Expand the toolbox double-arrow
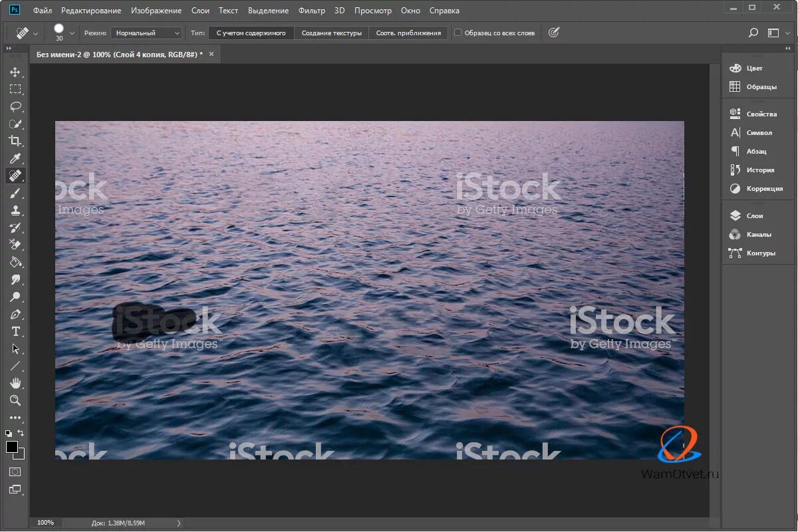Viewport: 798px width, 532px height. 9,49
